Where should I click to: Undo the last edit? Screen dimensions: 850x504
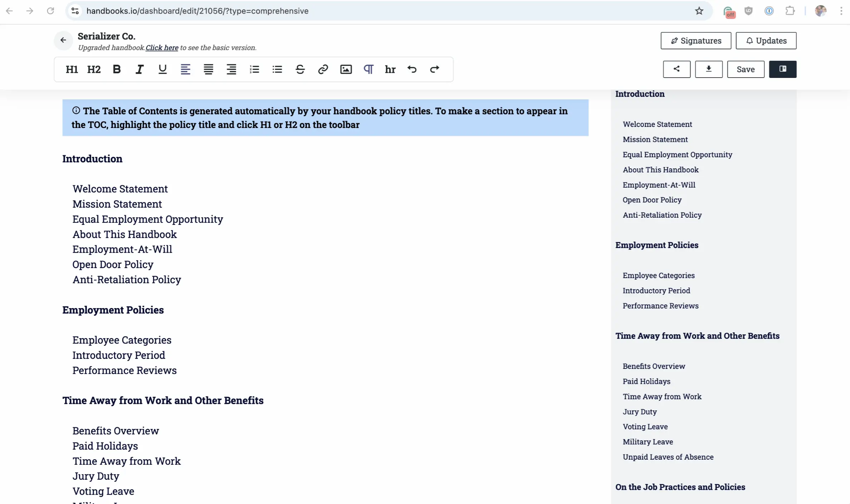pos(412,69)
